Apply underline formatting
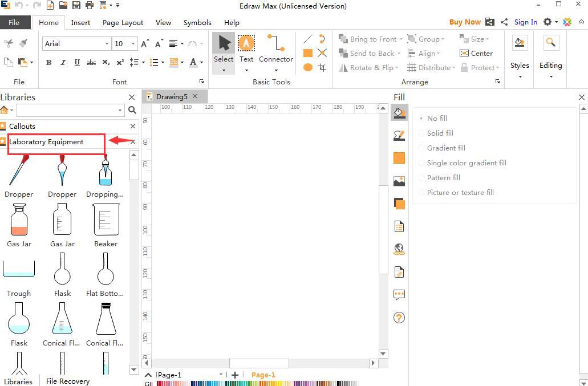Image resolution: width=588 pixels, height=386 pixels. 77,63
